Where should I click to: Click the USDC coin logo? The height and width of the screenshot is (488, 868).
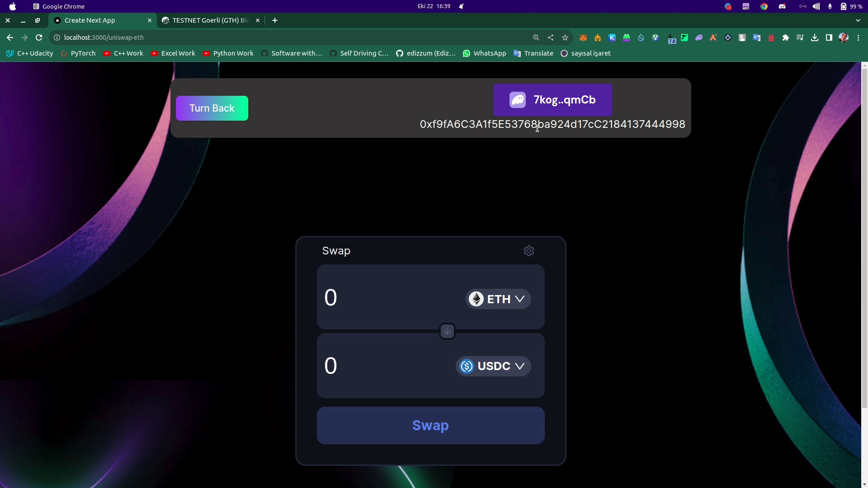(467, 366)
